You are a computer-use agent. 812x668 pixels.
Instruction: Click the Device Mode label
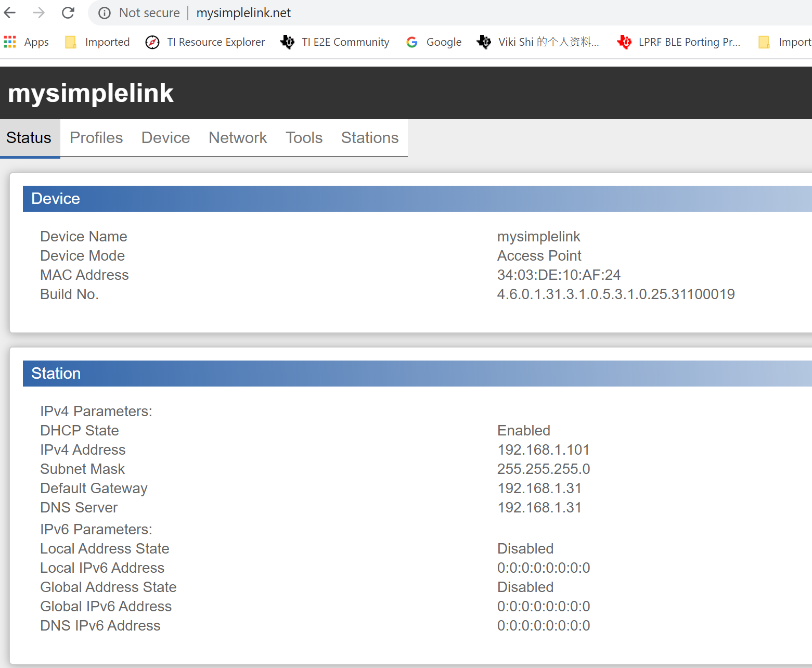pyautogui.click(x=82, y=256)
